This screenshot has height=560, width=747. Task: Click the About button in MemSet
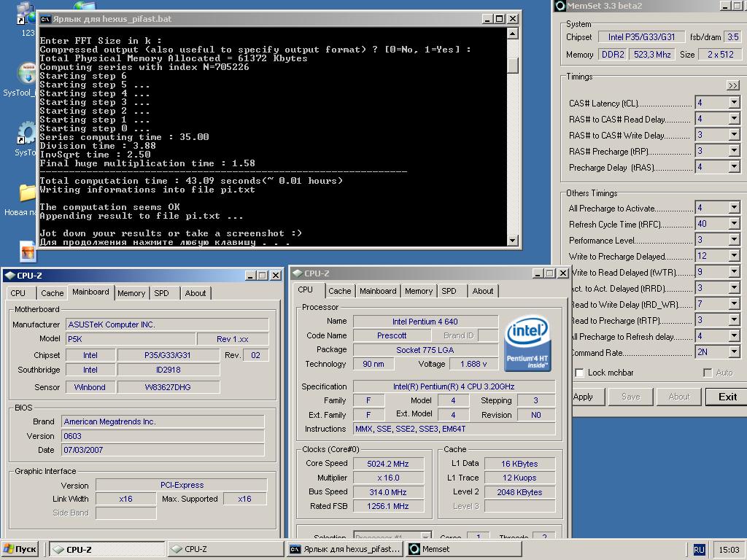pos(678,397)
